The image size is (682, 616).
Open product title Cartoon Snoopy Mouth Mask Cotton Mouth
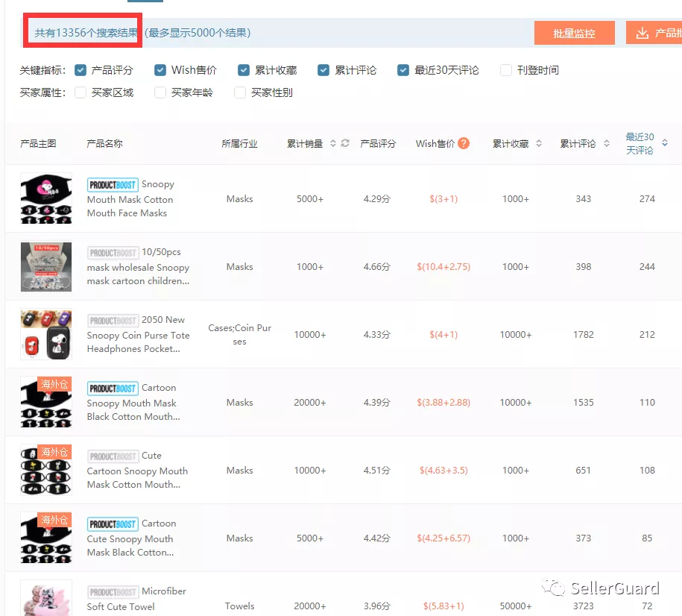click(137, 477)
